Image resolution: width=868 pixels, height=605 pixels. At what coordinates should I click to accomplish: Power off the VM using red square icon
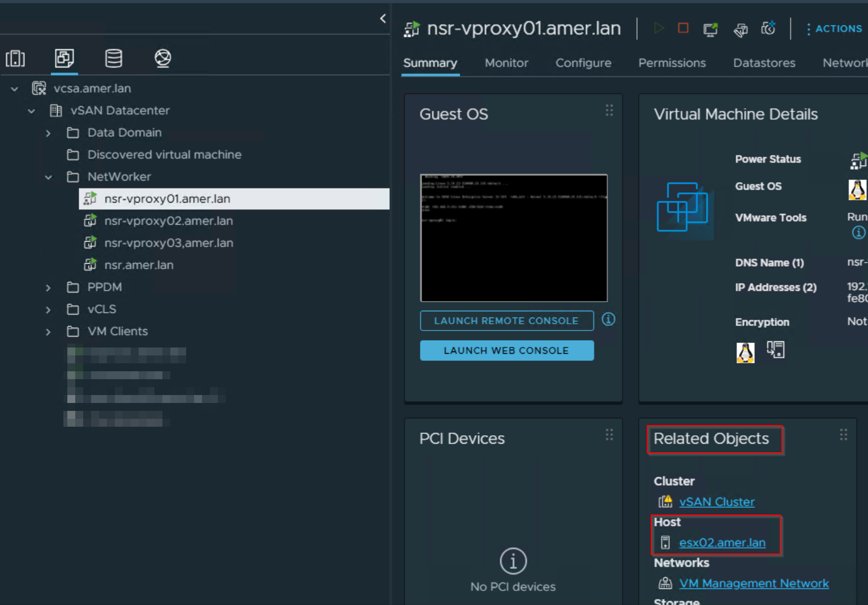coord(683,28)
